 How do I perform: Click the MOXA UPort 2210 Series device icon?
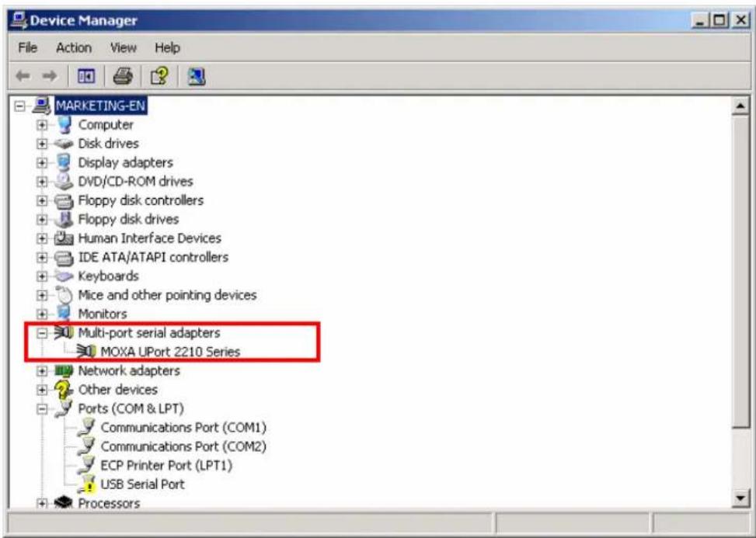click(85, 352)
